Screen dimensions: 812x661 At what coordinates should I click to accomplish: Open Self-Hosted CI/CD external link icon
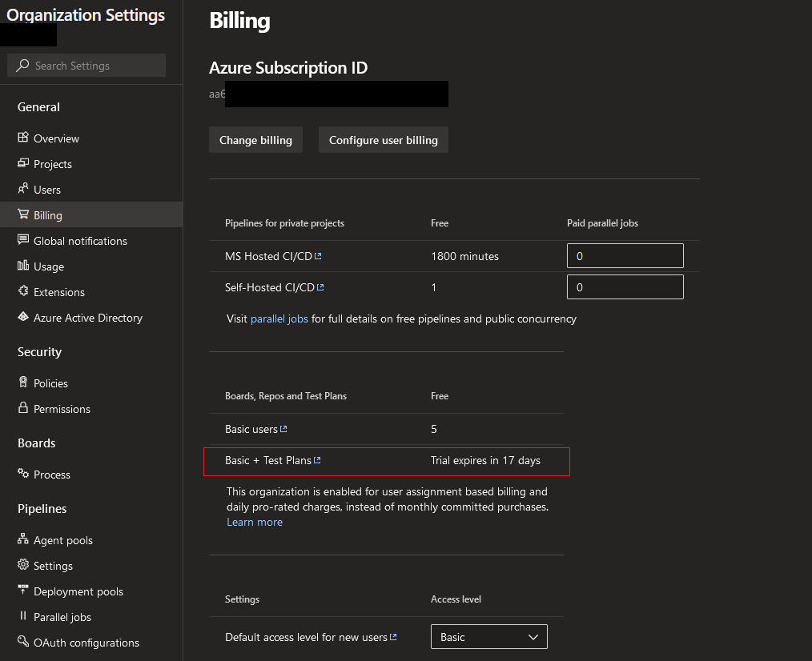[x=320, y=286]
